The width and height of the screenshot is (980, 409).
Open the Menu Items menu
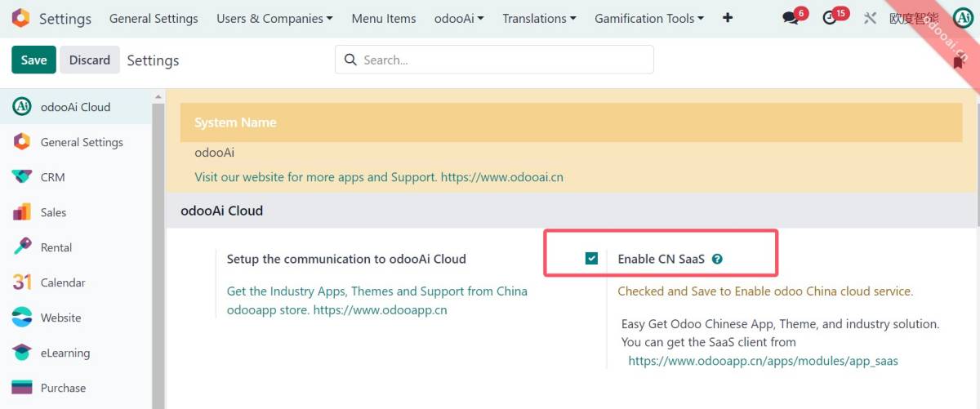pos(383,18)
